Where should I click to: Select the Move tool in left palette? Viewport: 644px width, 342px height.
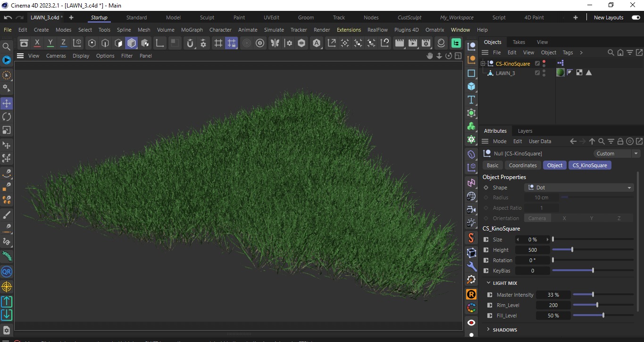(x=7, y=103)
